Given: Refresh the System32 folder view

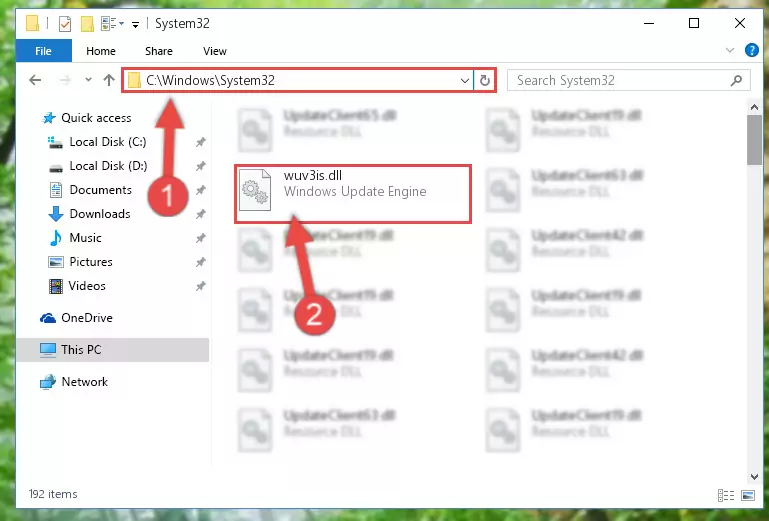Looking at the screenshot, I should coord(485,80).
